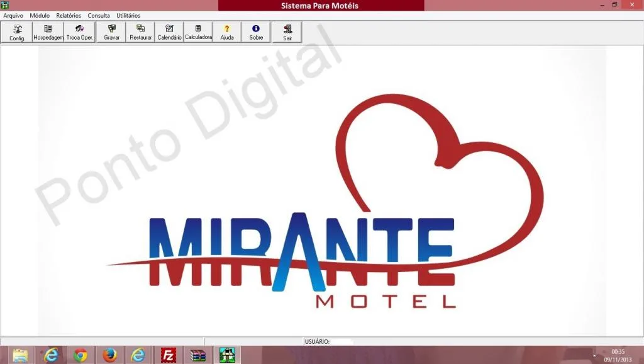Viewport: 644px width, 364px height.
Task: Open the Consulta menu
Action: point(99,16)
